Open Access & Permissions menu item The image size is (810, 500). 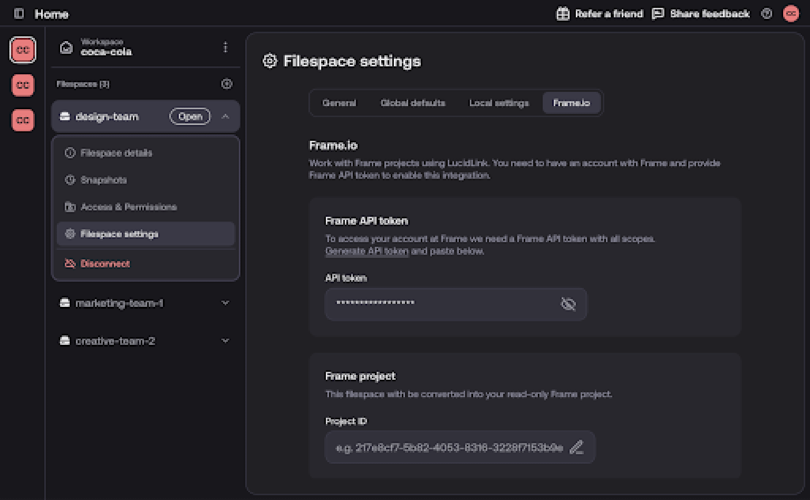[x=146, y=207]
